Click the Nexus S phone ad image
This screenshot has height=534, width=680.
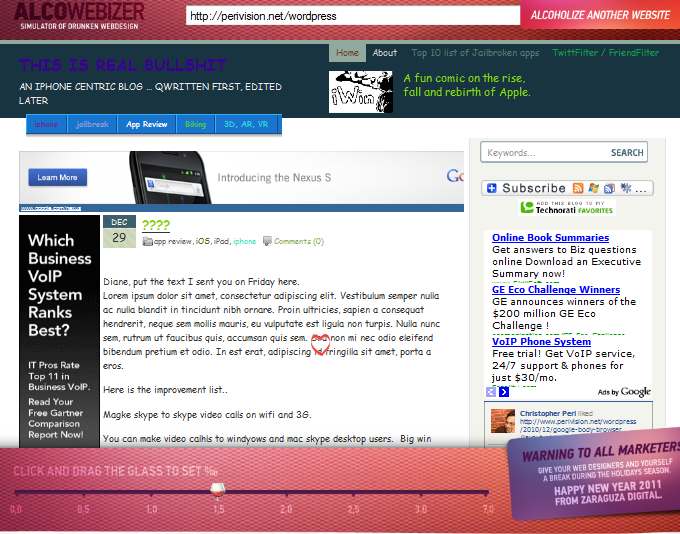click(x=170, y=177)
